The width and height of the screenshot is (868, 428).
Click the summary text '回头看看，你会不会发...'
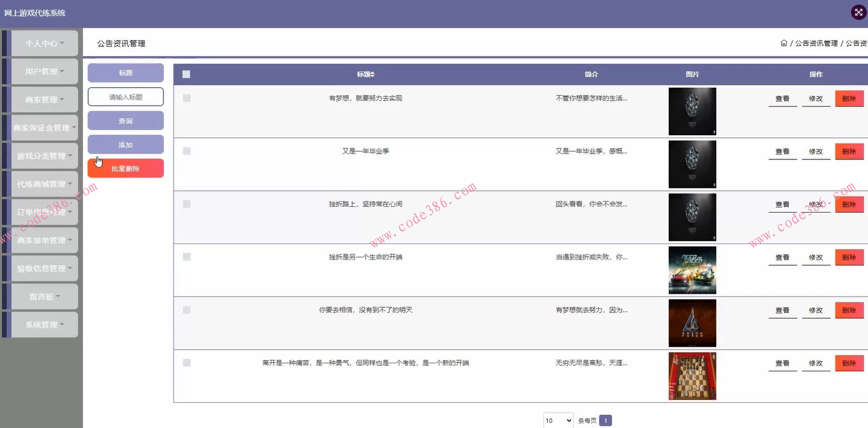click(591, 204)
